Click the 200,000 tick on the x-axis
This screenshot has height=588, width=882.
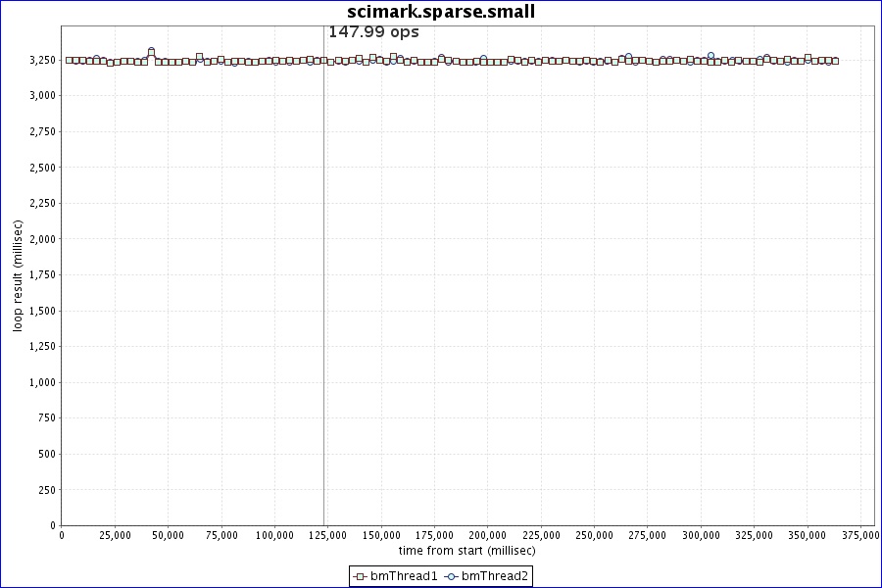487,535
